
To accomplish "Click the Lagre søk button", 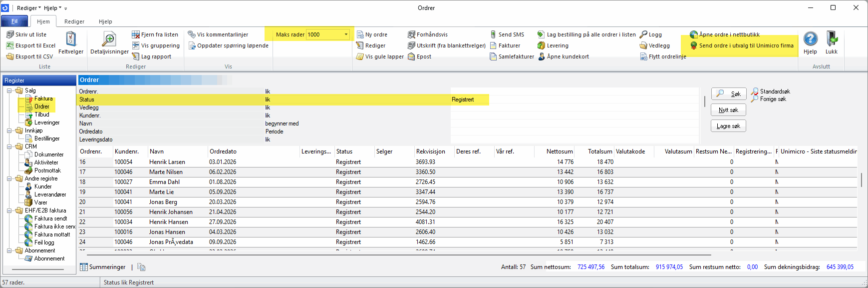I will [x=728, y=126].
